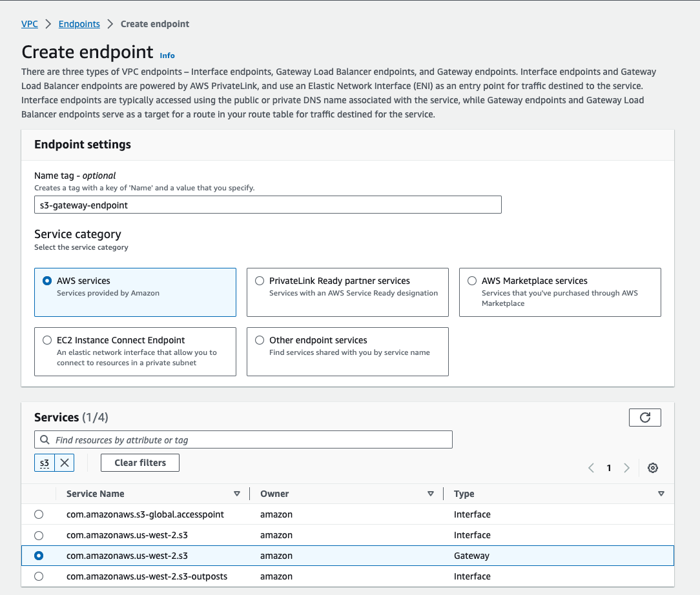Focus the Name tag input

click(268, 205)
